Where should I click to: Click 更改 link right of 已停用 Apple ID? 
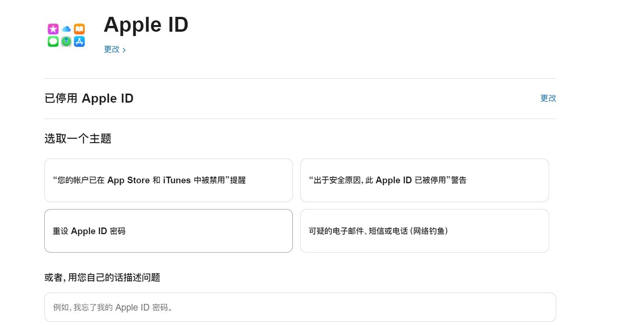pos(548,98)
